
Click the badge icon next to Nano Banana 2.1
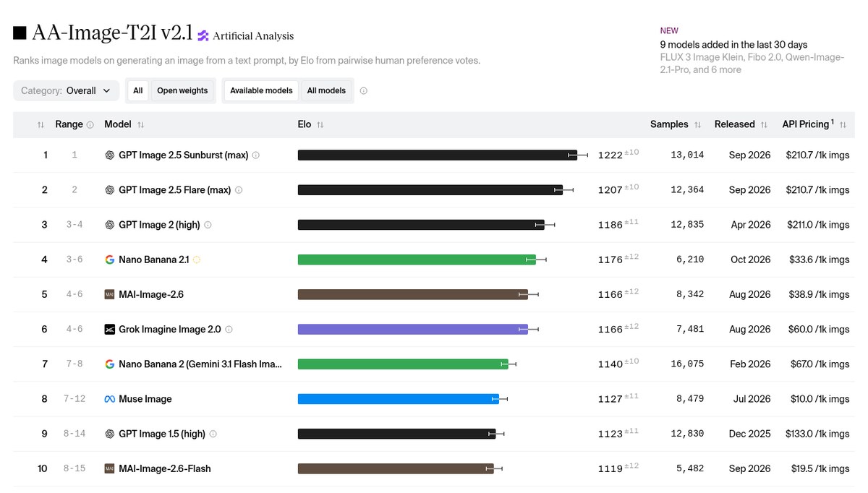pos(197,260)
